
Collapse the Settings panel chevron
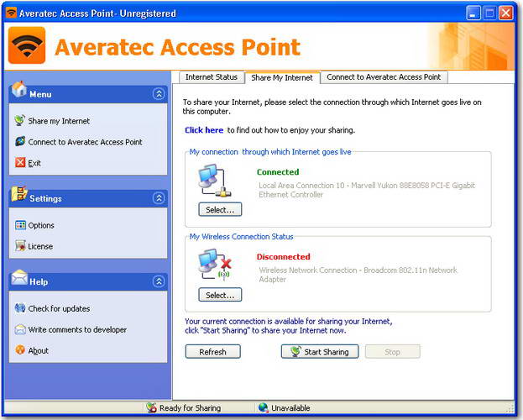click(159, 198)
